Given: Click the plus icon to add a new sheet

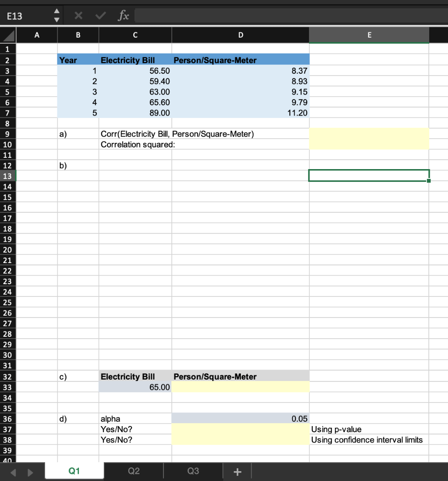Looking at the screenshot, I should 237,471.
